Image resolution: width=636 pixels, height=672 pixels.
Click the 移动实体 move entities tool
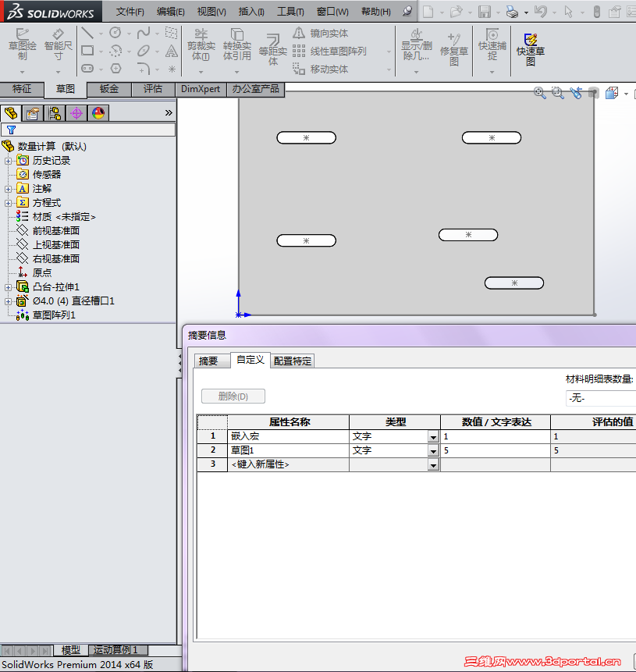[321, 69]
